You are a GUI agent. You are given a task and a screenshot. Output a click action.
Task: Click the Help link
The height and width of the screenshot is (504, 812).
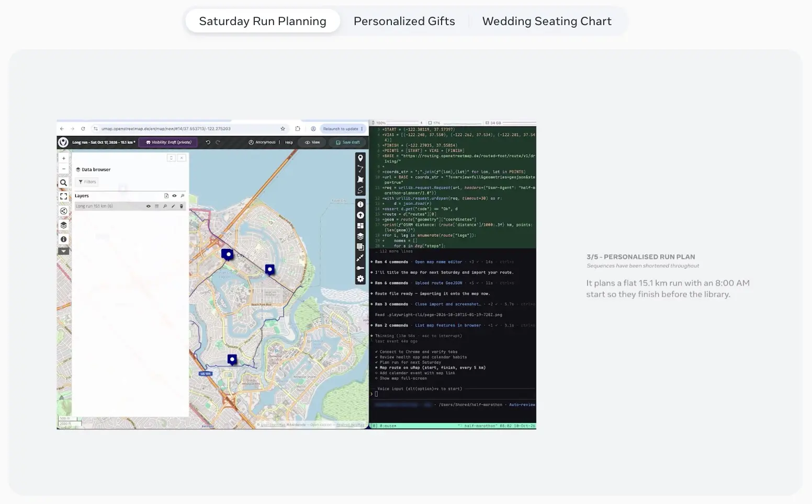[289, 142]
